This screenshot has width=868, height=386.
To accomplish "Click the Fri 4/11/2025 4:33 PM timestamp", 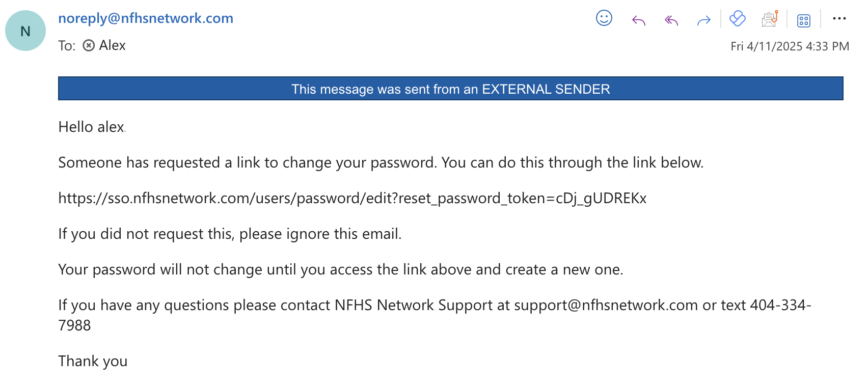I will (x=789, y=46).
